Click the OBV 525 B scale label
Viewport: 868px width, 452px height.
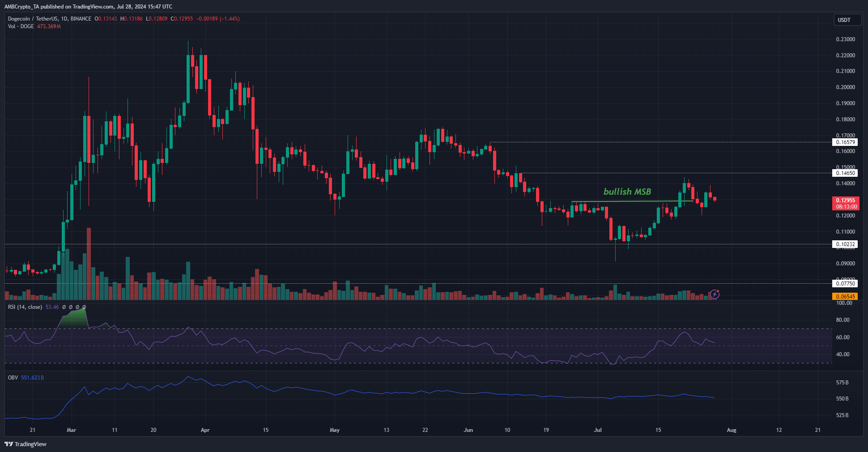point(842,415)
